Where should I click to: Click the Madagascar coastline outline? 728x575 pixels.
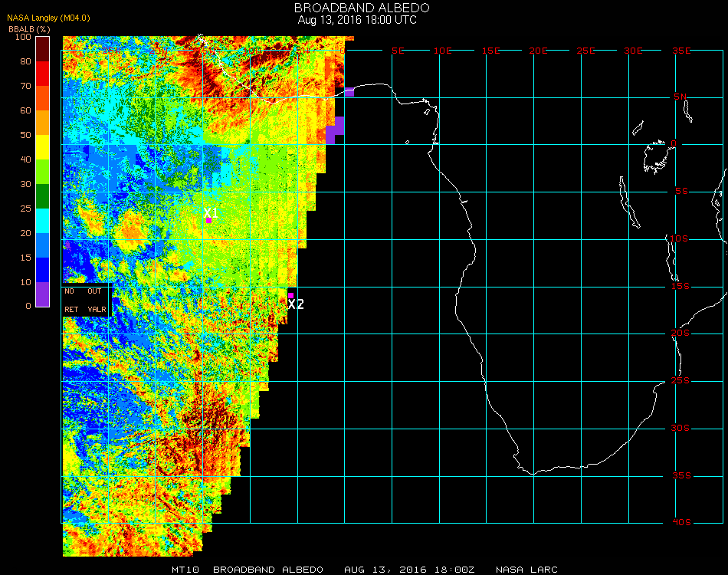[x=719, y=209]
